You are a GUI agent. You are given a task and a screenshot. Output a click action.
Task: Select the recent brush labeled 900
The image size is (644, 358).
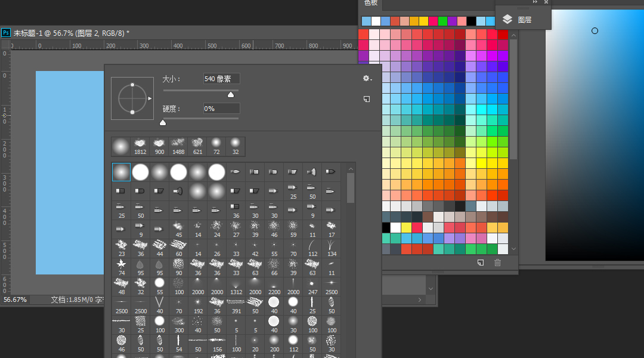coord(159,147)
